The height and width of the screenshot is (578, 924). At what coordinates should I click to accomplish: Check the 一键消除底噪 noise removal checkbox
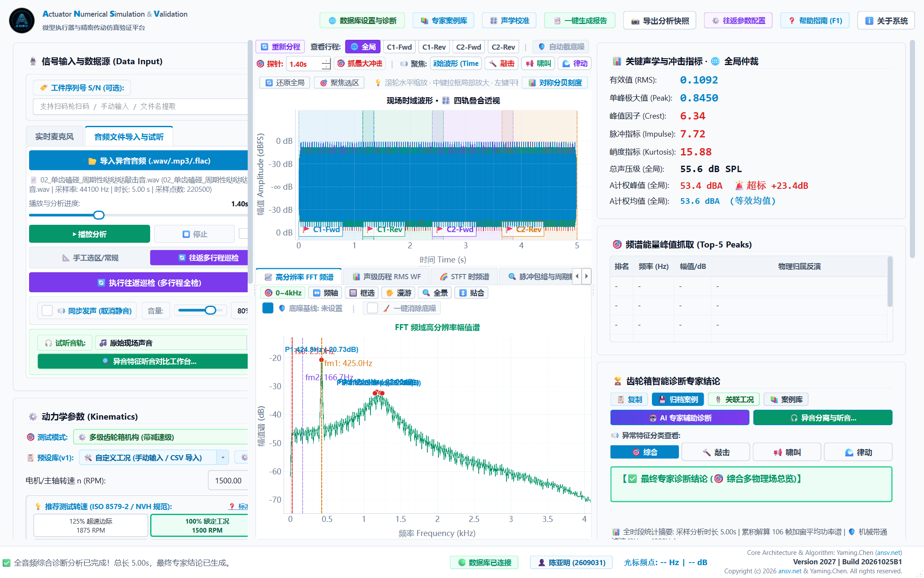tap(372, 308)
